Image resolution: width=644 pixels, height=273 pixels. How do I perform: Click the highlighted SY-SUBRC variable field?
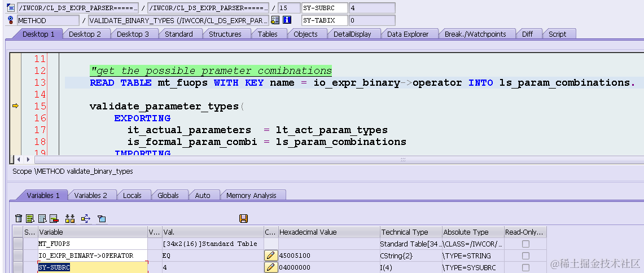click(93, 268)
